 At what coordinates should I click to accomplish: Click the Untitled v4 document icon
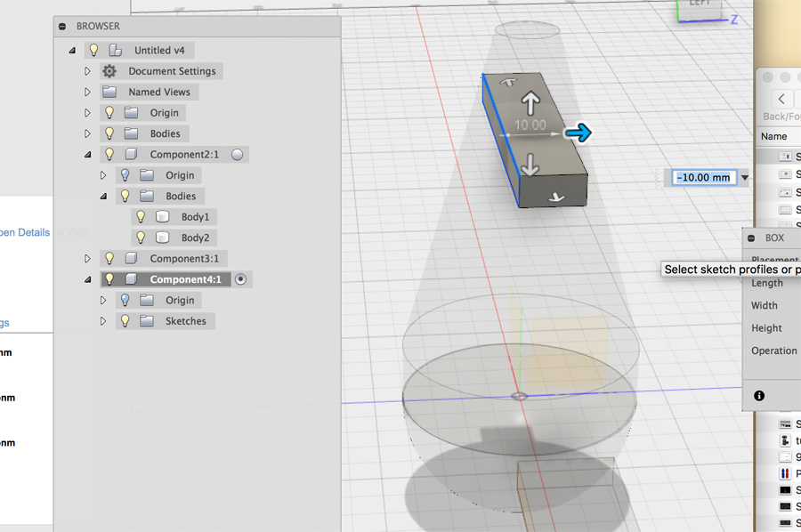point(116,50)
